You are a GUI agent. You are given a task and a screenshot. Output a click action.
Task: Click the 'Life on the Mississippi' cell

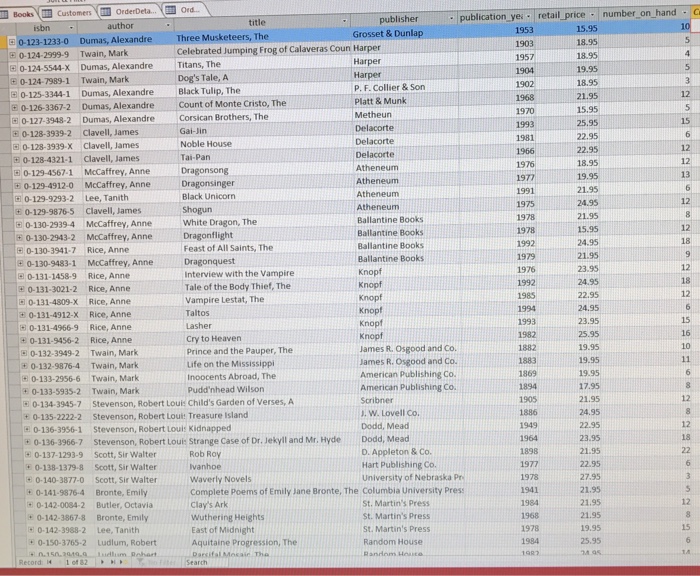tap(272, 363)
